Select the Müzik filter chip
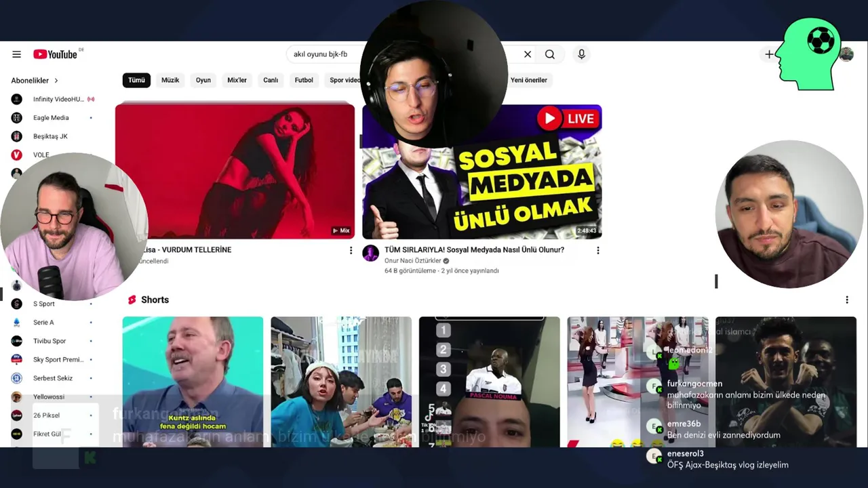The width and height of the screenshot is (868, 488). (170, 80)
